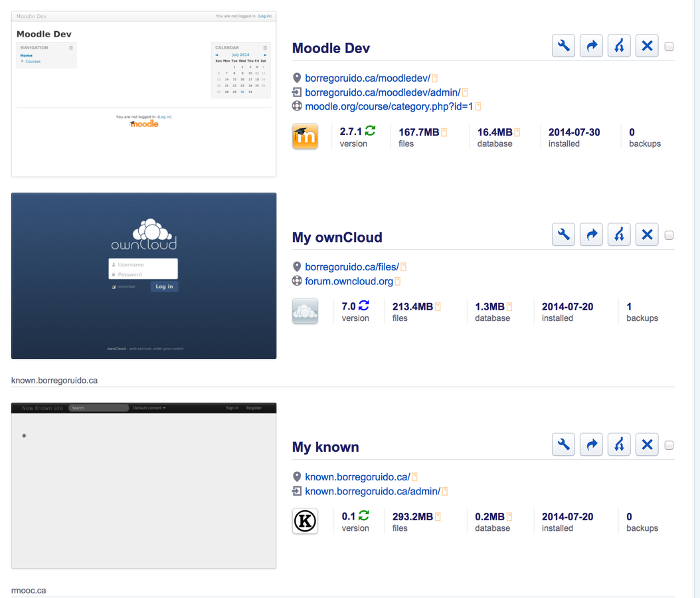Screen dimensions: 700x598
Task: Select the My known checkbox
Action: point(669,445)
